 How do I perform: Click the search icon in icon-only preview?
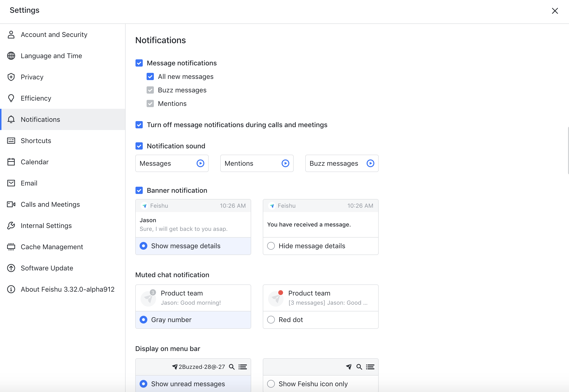pyautogui.click(x=359, y=367)
